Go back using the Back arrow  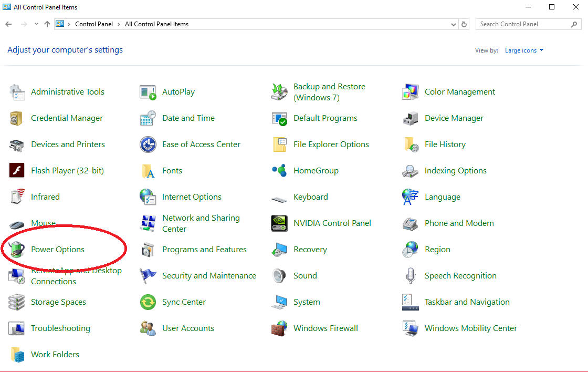(8, 24)
